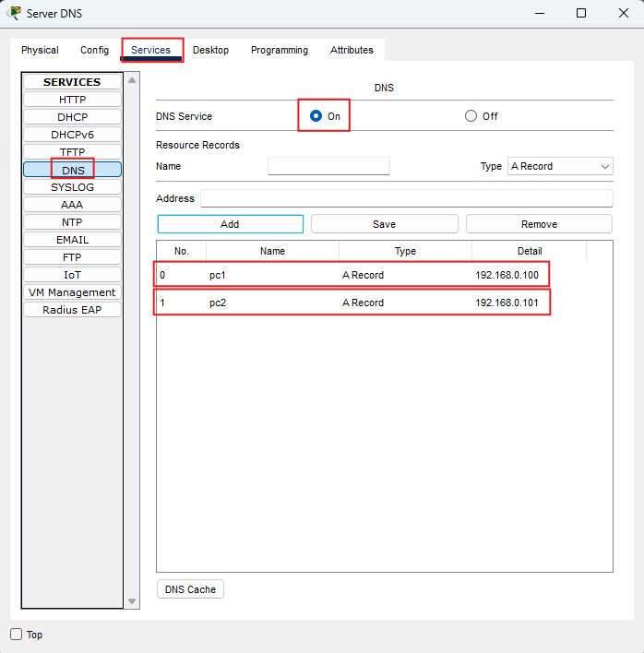Minimize the Server DNS window
The height and width of the screenshot is (653, 644).
540,13
